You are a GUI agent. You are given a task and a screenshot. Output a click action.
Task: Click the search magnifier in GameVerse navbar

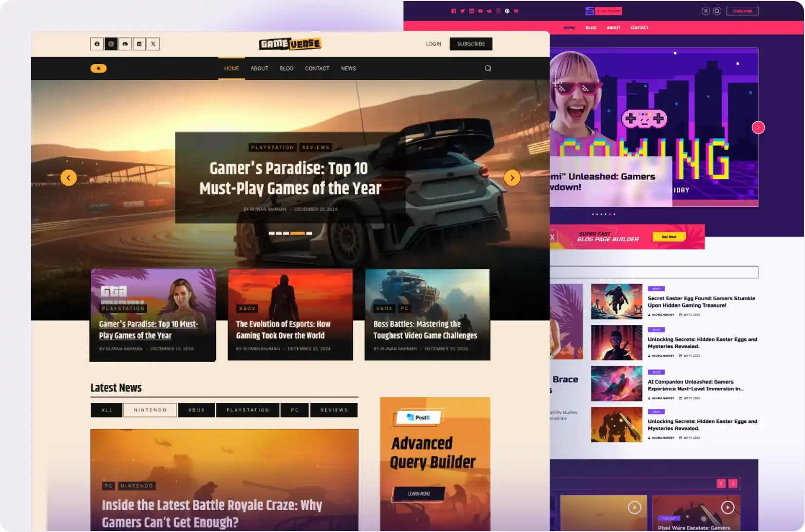point(488,69)
